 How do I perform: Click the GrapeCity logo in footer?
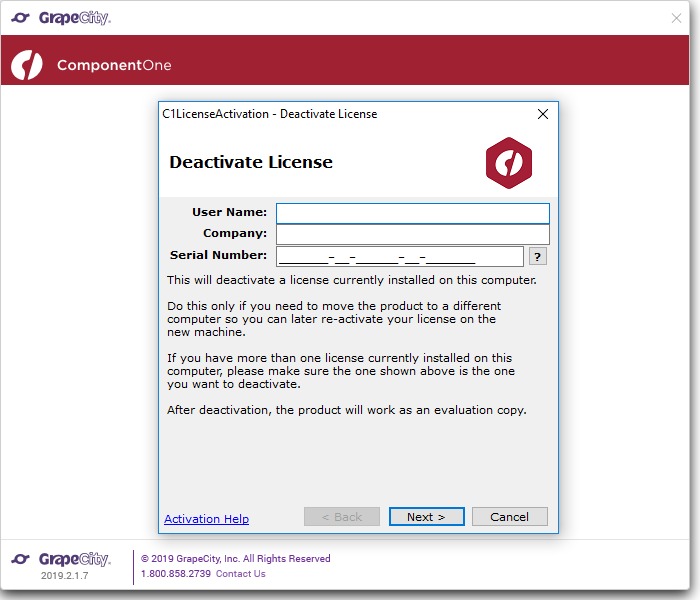(61, 559)
